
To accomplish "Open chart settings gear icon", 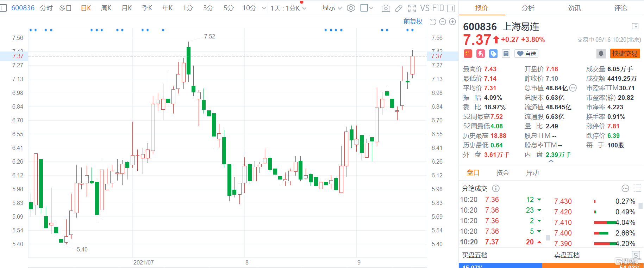I will click(351, 8).
